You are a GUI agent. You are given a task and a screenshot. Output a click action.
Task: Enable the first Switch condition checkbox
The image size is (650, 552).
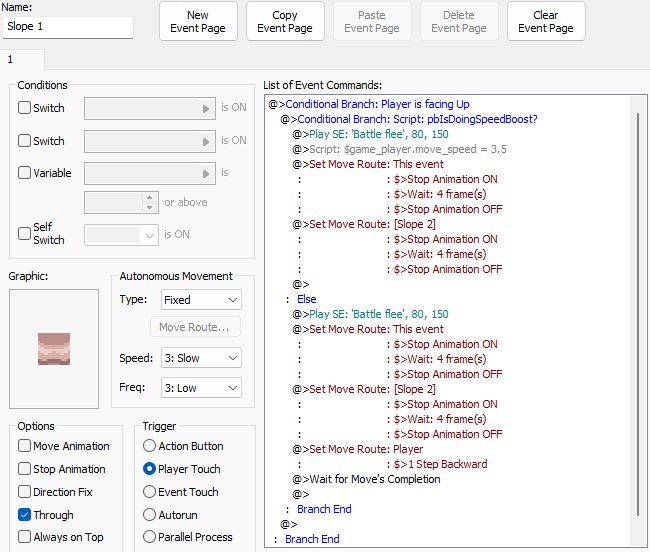tap(24, 108)
